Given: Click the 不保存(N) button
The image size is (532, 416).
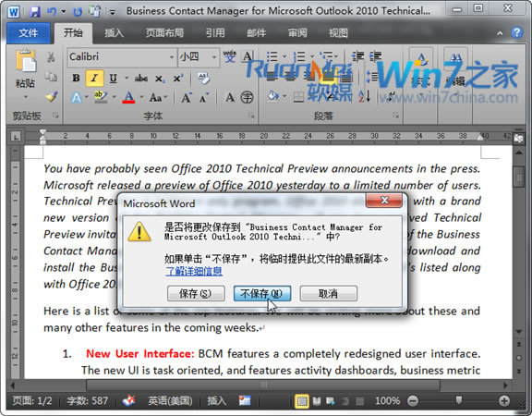Looking at the screenshot, I should 262,293.
